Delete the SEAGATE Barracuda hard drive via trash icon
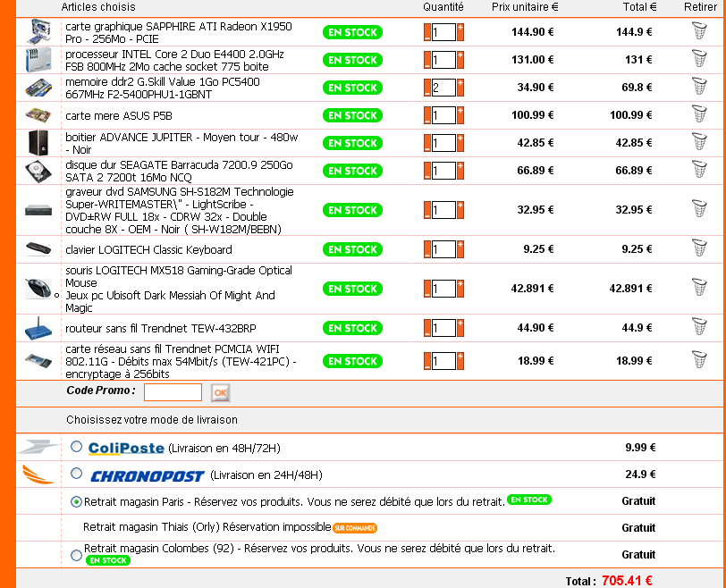Screen dimensions: 726x588 coord(699,170)
